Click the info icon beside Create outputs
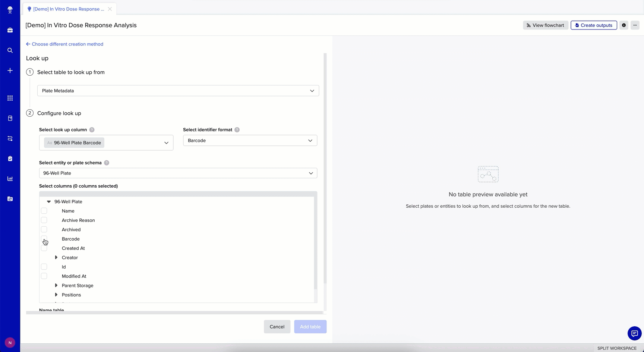The height and width of the screenshot is (352, 644). point(624,25)
